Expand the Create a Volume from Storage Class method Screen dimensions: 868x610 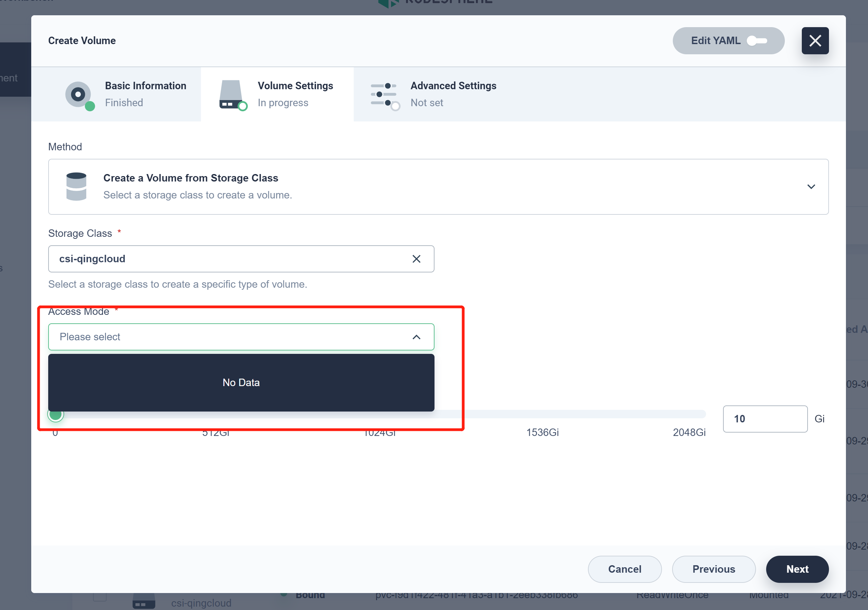811,186
